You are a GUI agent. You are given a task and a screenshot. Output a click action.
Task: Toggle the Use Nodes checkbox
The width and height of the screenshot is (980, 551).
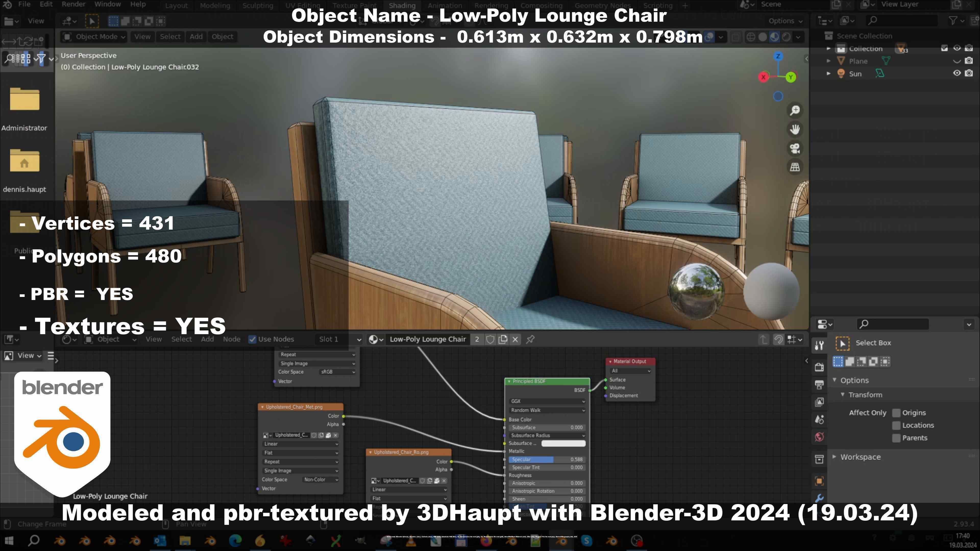[x=252, y=339]
